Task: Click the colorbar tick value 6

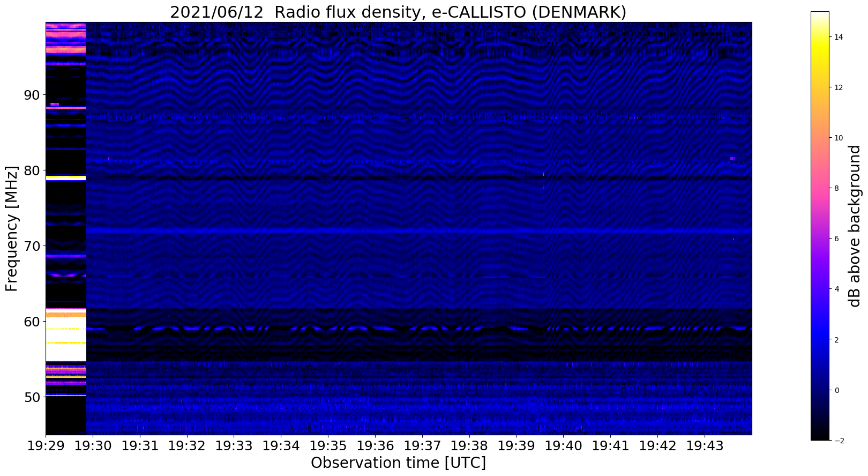Action: (835, 239)
